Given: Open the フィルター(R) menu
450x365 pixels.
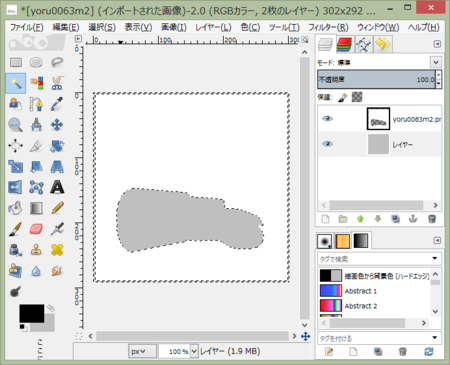Looking at the screenshot, I should pyautogui.click(x=328, y=27).
